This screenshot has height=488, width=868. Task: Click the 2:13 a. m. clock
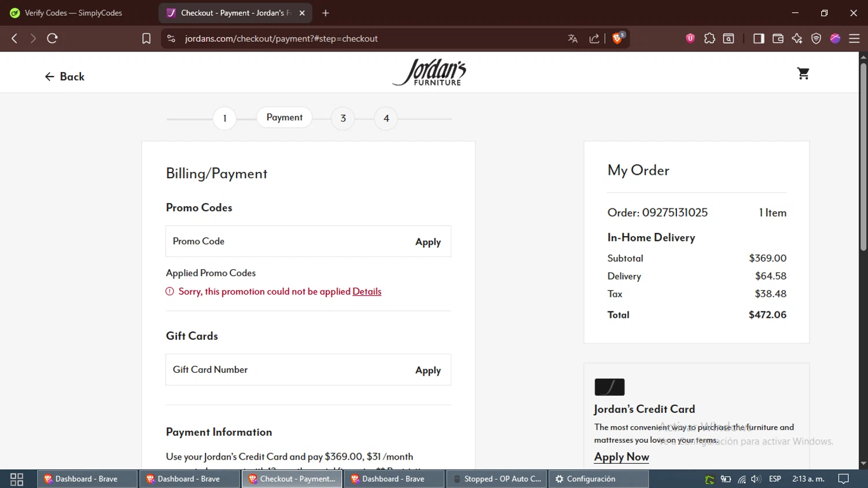[808, 479]
